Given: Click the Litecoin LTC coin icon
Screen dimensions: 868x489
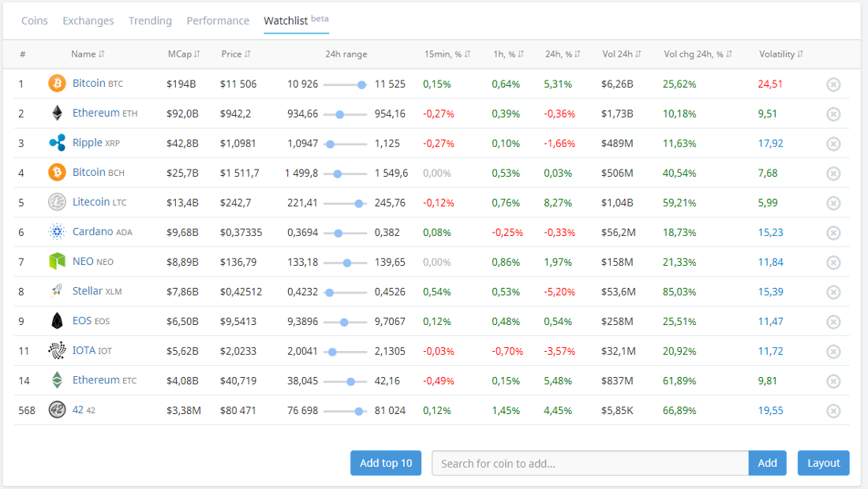Looking at the screenshot, I should (57, 203).
